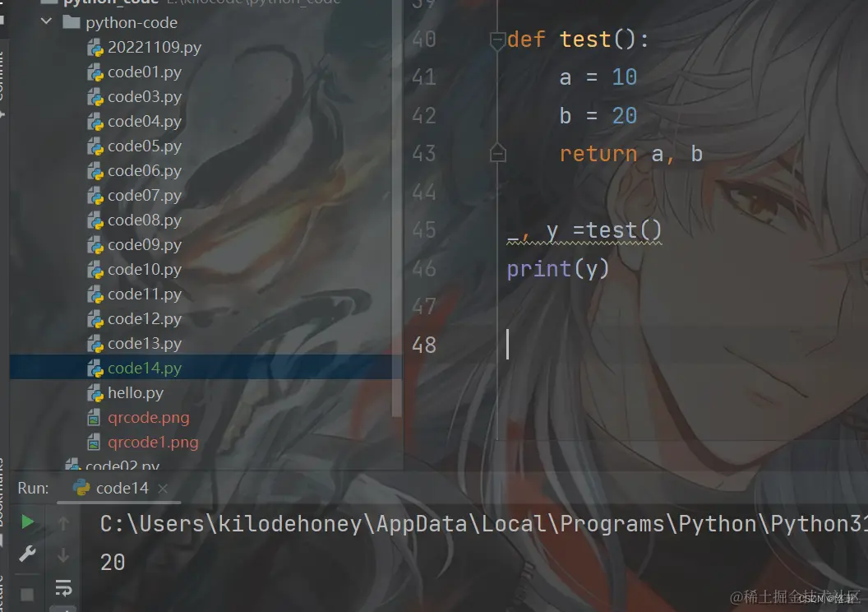Open hello.py file
Viewport: 868px width, 612px height.
(135, 392)
